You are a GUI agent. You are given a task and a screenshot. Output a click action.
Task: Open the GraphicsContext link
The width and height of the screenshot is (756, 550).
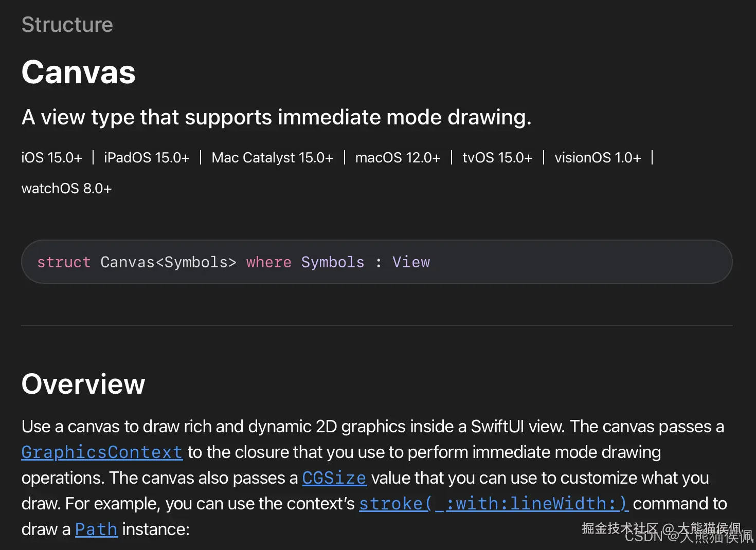[x=102, y=452]
